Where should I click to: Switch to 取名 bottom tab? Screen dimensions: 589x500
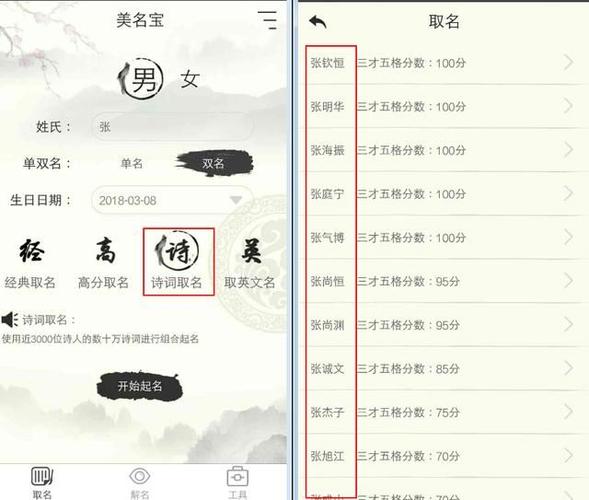(x=42, y=483)
